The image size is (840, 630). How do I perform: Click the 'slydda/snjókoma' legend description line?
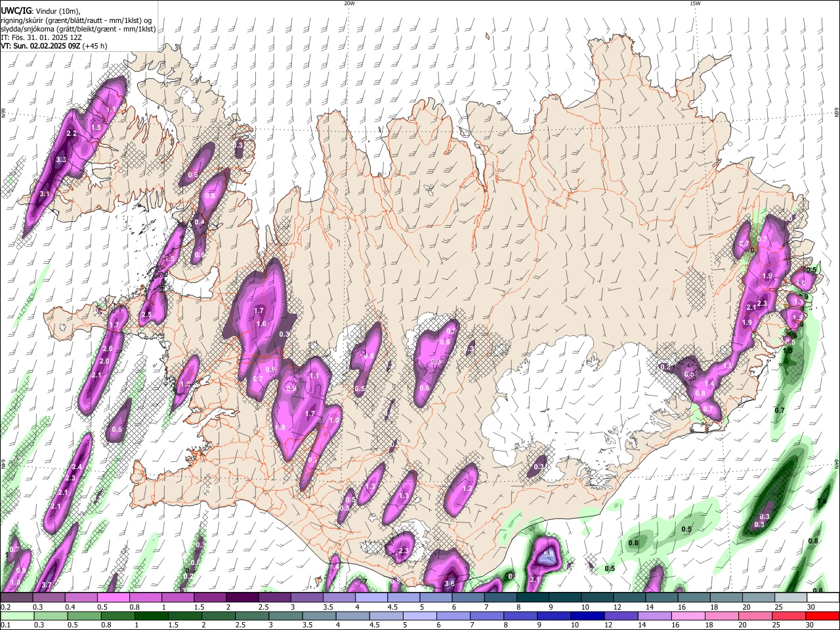78,29
